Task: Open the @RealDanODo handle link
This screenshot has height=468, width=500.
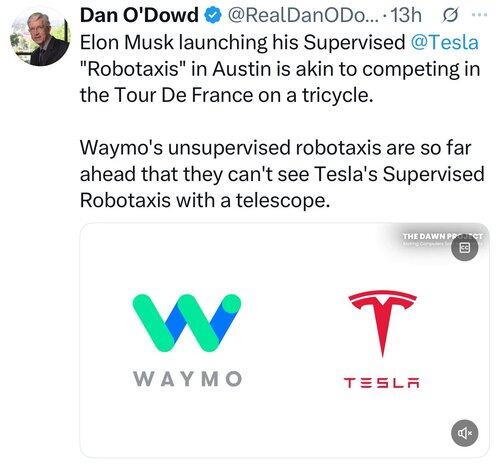Action: 303,16
